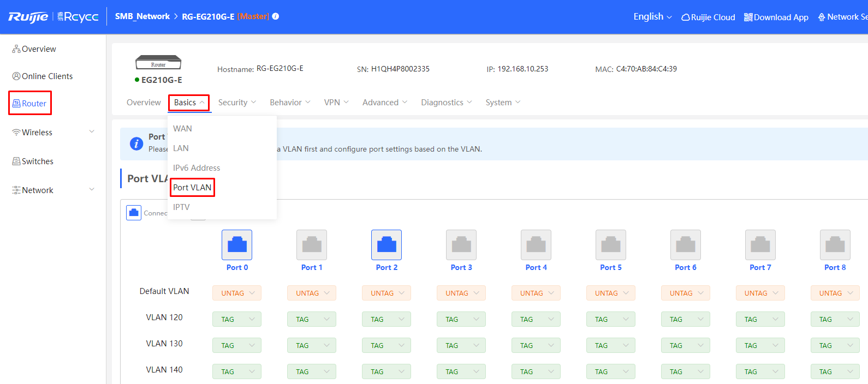Viewport: 868px width, 384px height.
Task: Click the info icon beside Master label
Action: coord(276,16)
